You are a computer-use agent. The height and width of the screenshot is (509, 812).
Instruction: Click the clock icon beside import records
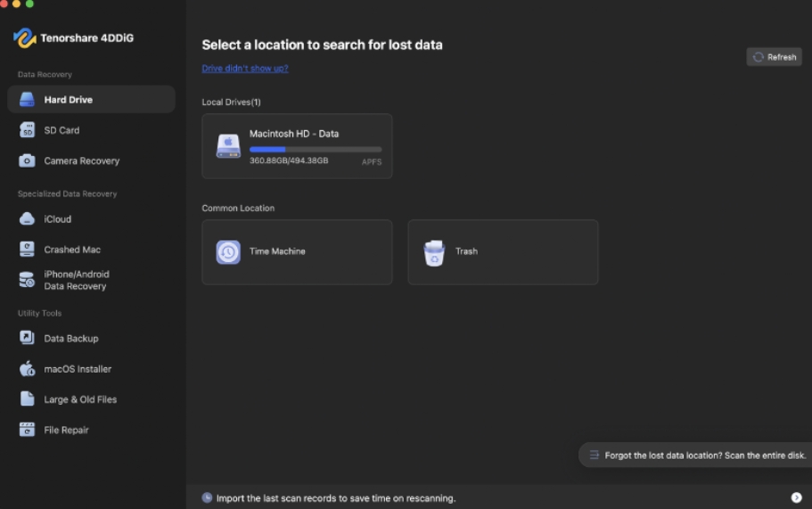point(207,497)
